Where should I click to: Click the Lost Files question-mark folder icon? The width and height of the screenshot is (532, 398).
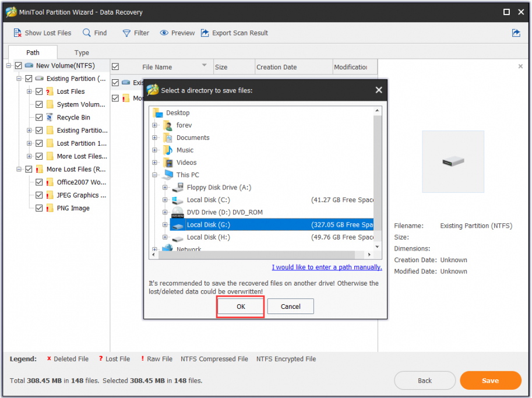(x=50, y=91)
